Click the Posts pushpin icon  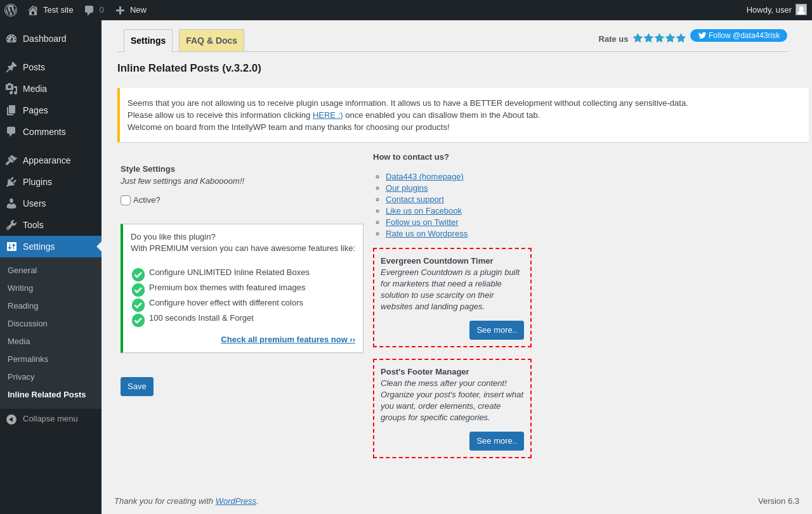11,67
